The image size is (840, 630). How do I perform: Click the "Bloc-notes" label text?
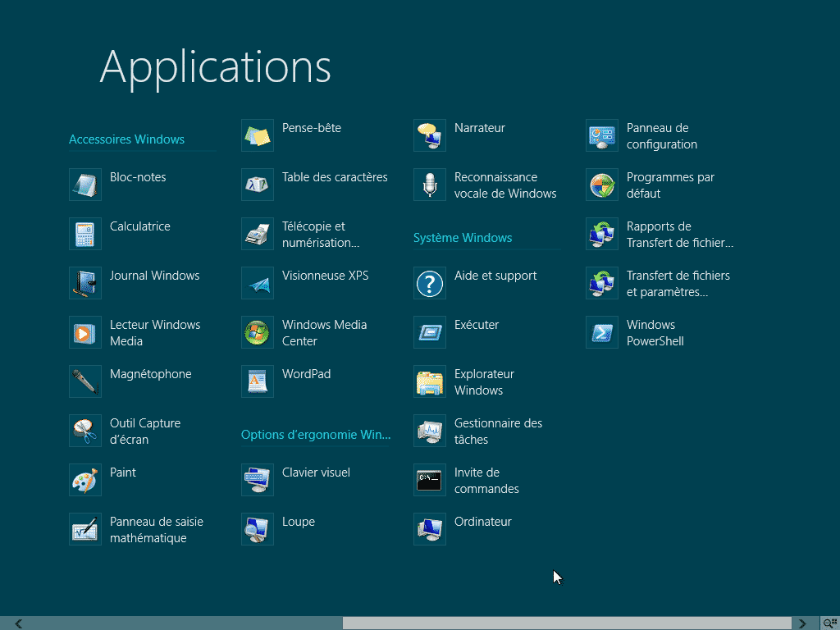(138, 177)
